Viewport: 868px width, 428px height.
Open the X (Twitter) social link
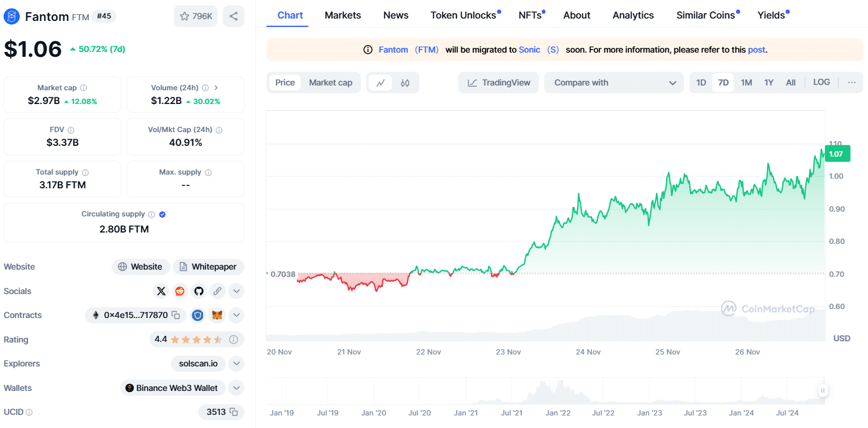pyautogui.click(x=161, y=291)
